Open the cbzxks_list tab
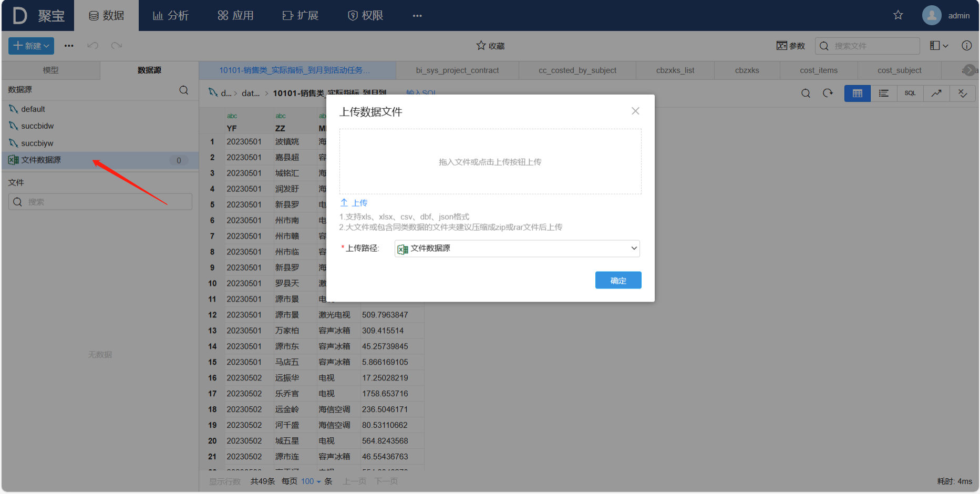The image size is (980, 494). tap(675, 70)
